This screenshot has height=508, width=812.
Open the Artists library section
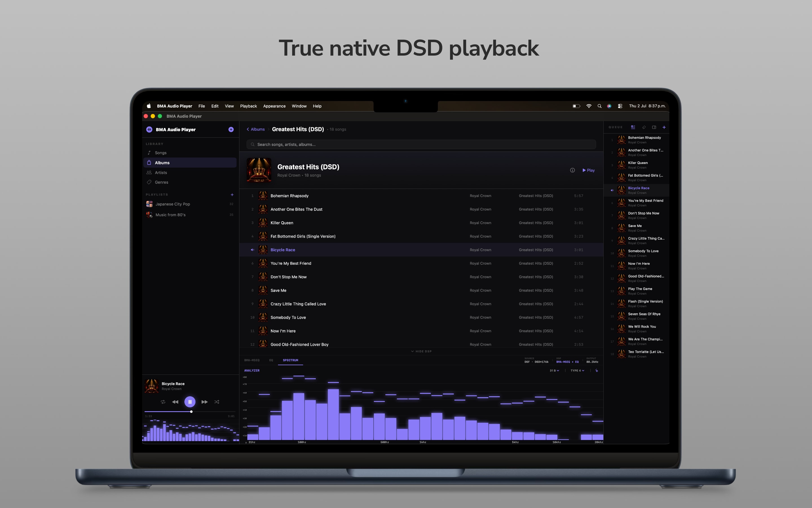click(190, 172)
